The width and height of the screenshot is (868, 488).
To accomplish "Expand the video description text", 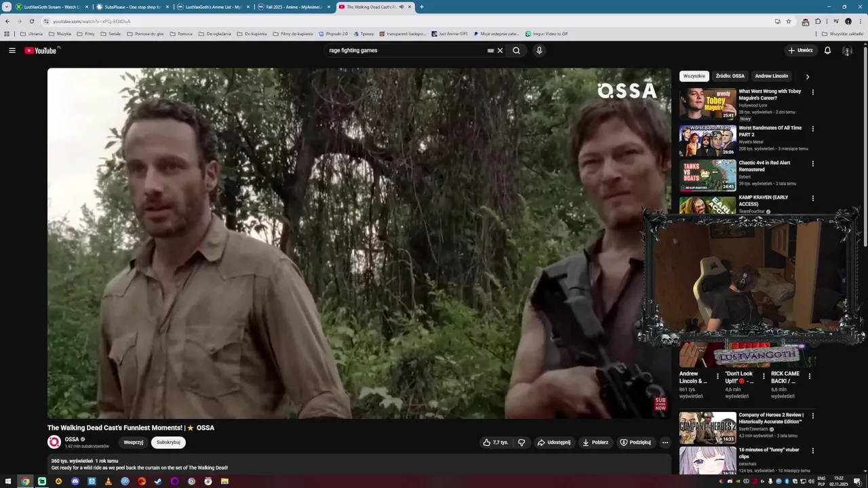I will coord(359,464).
